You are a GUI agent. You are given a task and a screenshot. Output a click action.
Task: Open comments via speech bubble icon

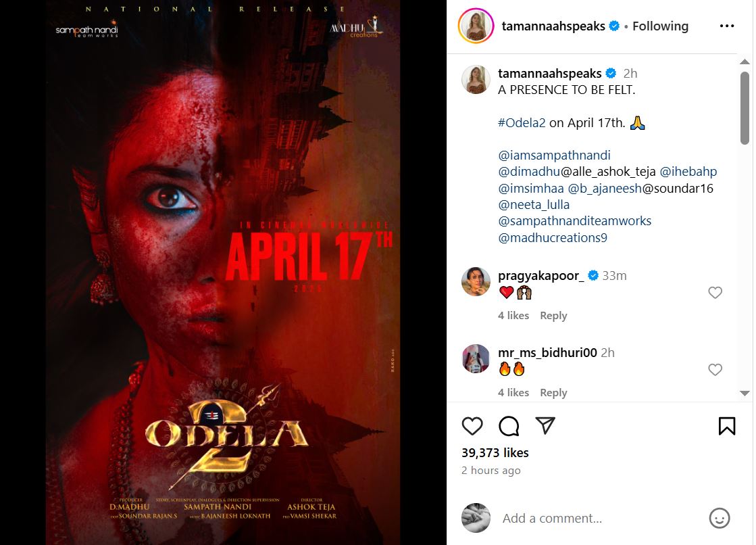pyautogui.click(x=509, y=426)
